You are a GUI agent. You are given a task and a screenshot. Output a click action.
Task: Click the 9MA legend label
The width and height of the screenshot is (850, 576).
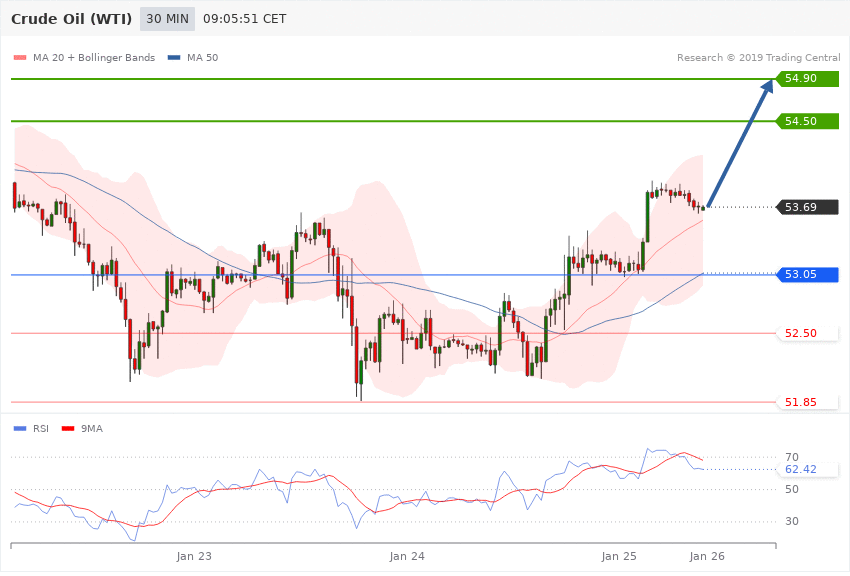coord(92,429)
